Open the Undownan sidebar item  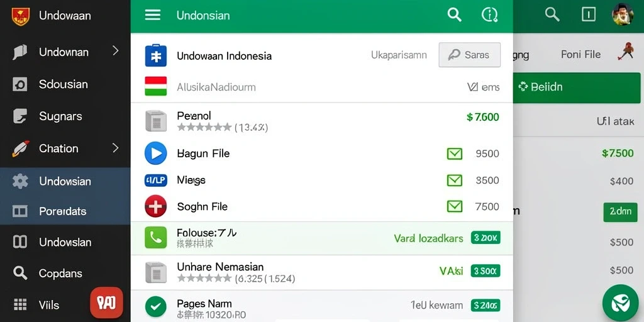65,52
